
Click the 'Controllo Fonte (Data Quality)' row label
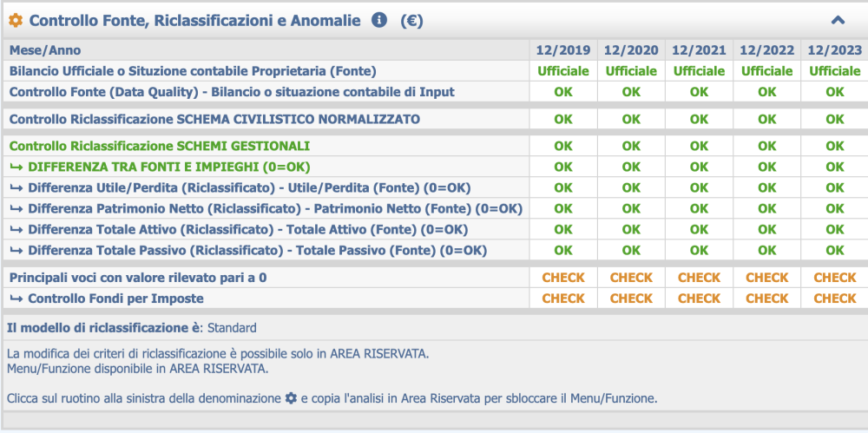pyautogui.click(x=231, y=92)
